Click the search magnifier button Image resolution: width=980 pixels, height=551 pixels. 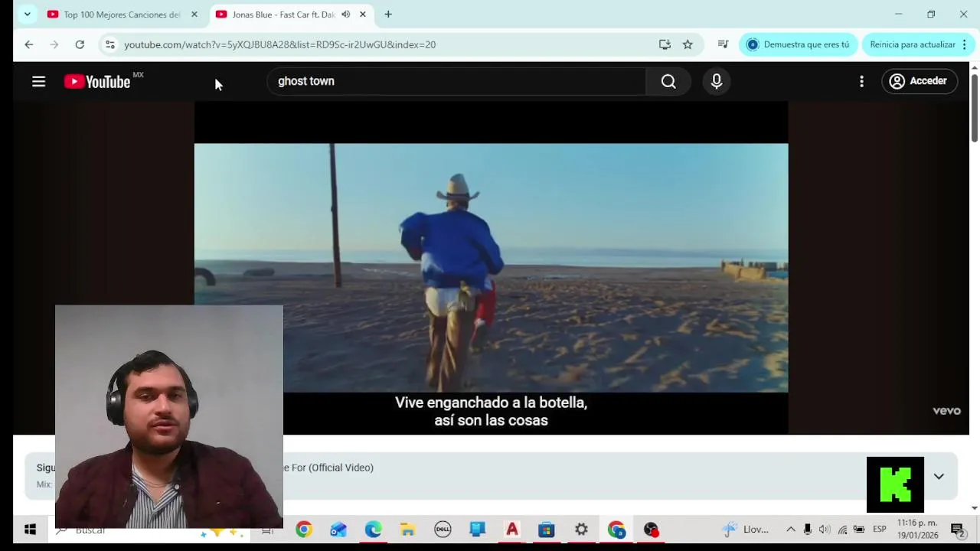pyautogui.click(x=668, y=81)
